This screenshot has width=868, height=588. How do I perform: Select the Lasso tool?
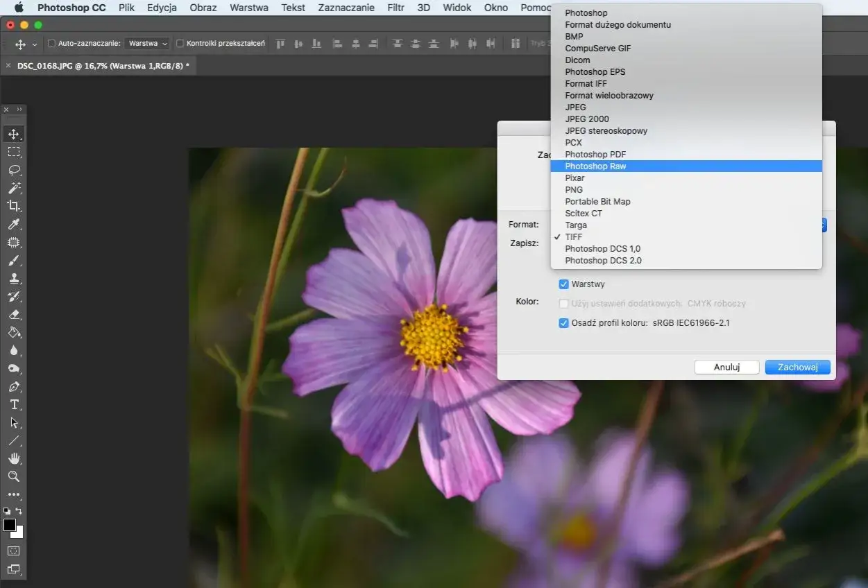(14, 170)
